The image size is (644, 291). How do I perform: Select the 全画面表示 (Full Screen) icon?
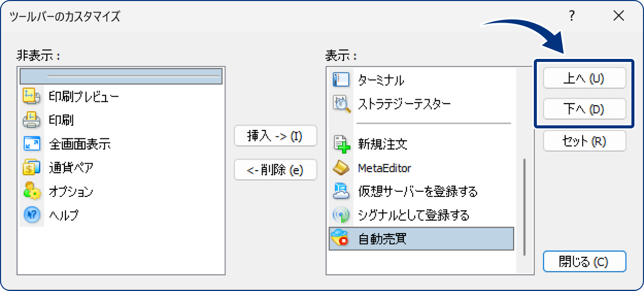(31, 144)
